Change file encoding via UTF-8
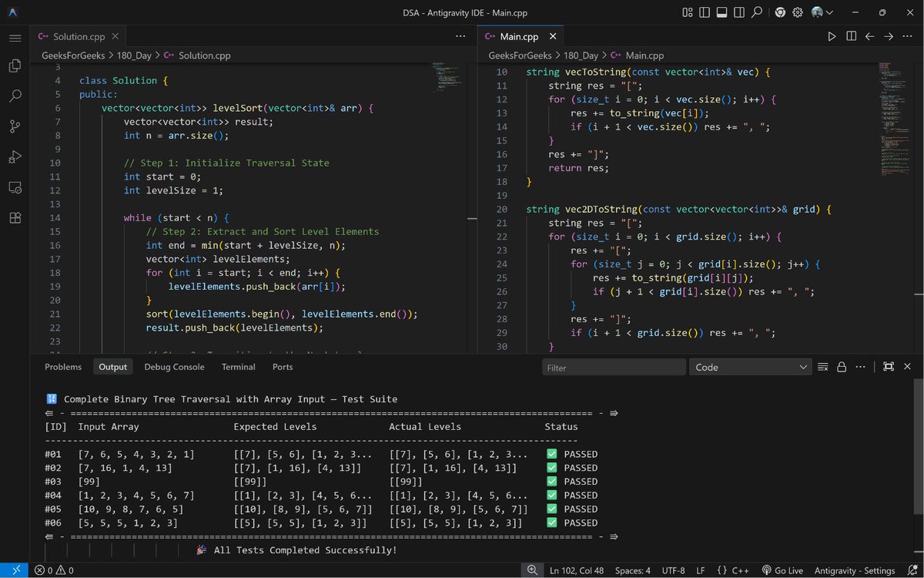Screen dimensions: 924x578 674,570
